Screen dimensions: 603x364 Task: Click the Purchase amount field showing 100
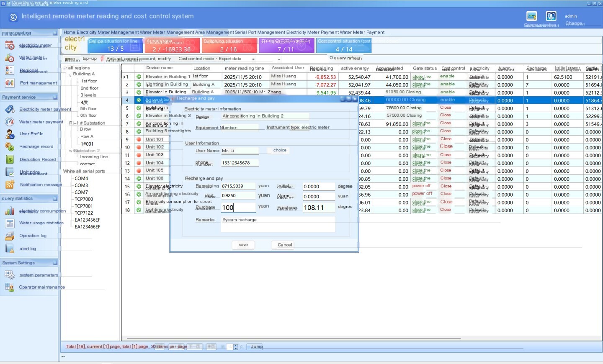pyautogui.click(x=238, y=208)
